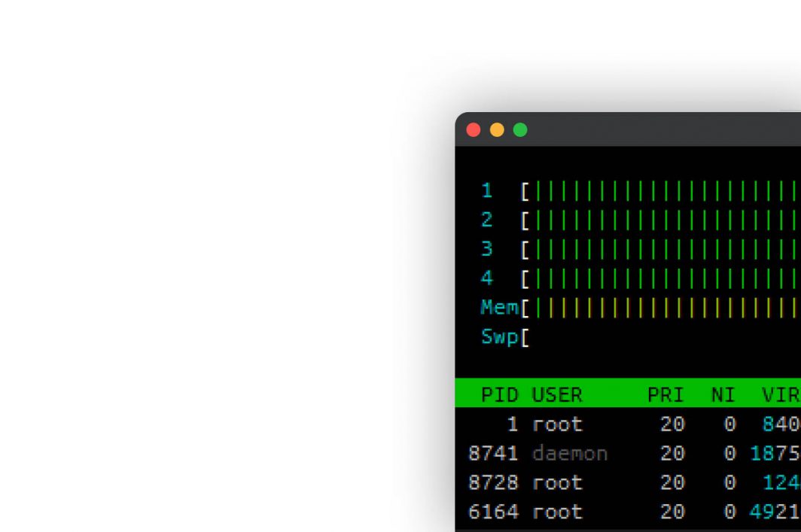Select the CPU 4 core label
Image resolution: width=801 pixels, height=532 pixels.
(x=487, y=278)
